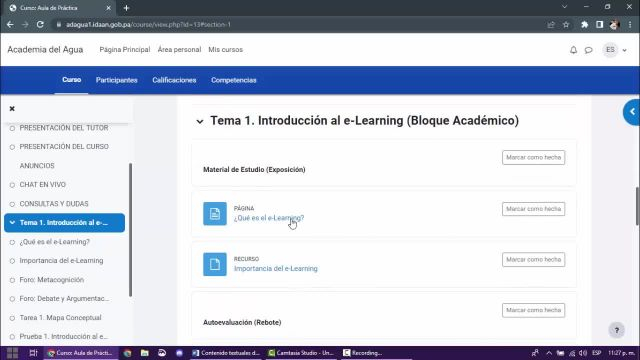Screen dimensions: 640x360
Task: Open Task View in the taskbar
Action: click(33, 353)
